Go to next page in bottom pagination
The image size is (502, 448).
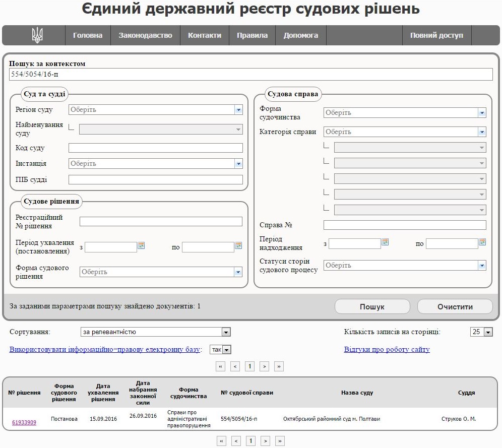tap(265, 441)
